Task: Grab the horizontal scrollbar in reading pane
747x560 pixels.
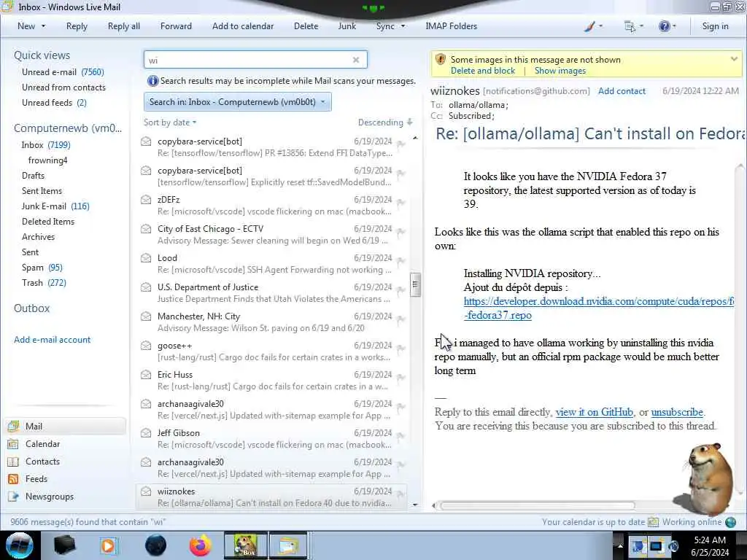Action: pyautogui.click(x=538, y=506)
